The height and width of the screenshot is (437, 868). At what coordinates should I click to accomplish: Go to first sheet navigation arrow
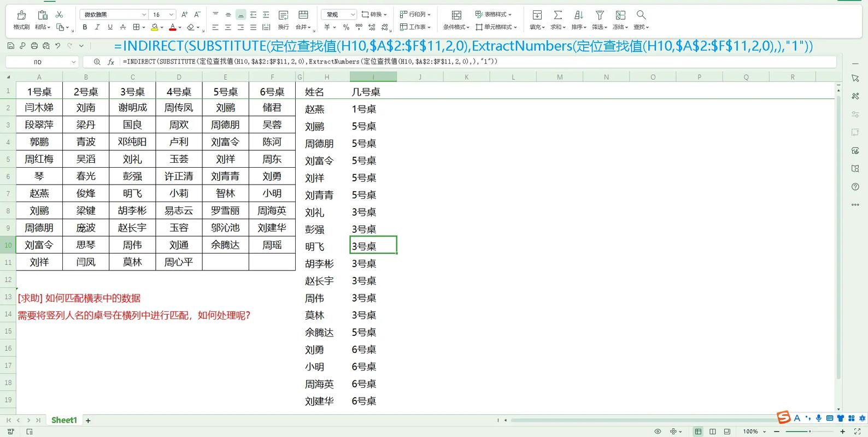coord(9,421)
